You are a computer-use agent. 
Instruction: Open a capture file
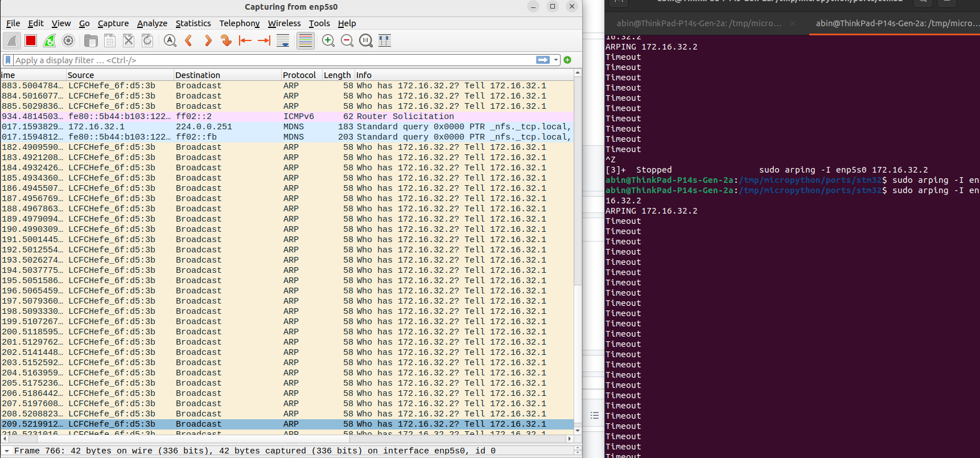click(90, 40)
